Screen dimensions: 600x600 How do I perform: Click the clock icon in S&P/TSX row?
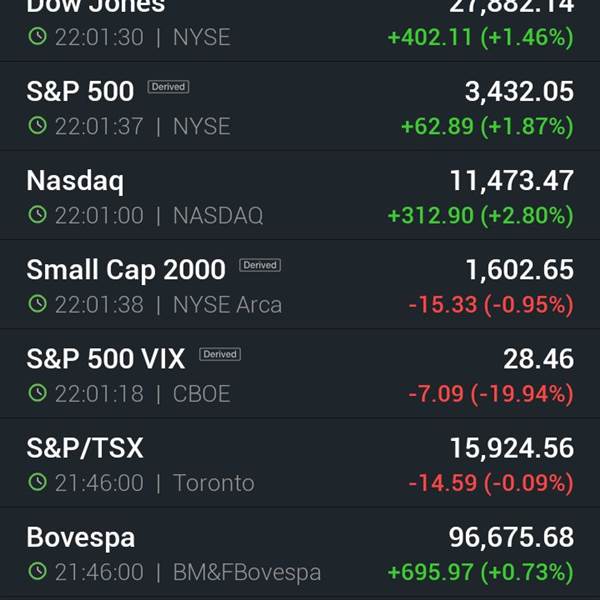[38, 482]
